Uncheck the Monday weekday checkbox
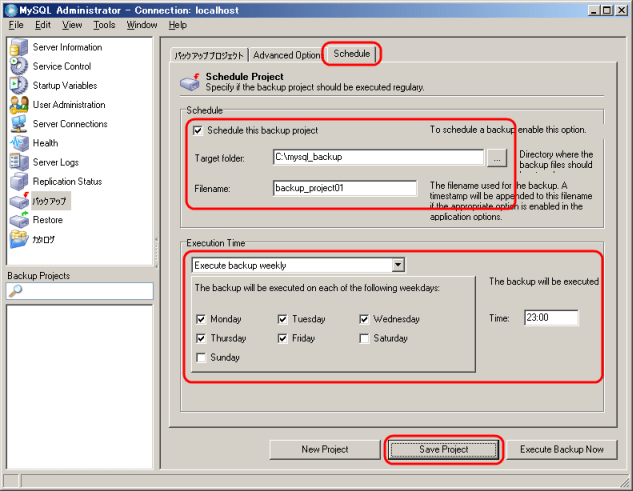The width and height of the screenshot is (633, 491). tap(201, 320)
